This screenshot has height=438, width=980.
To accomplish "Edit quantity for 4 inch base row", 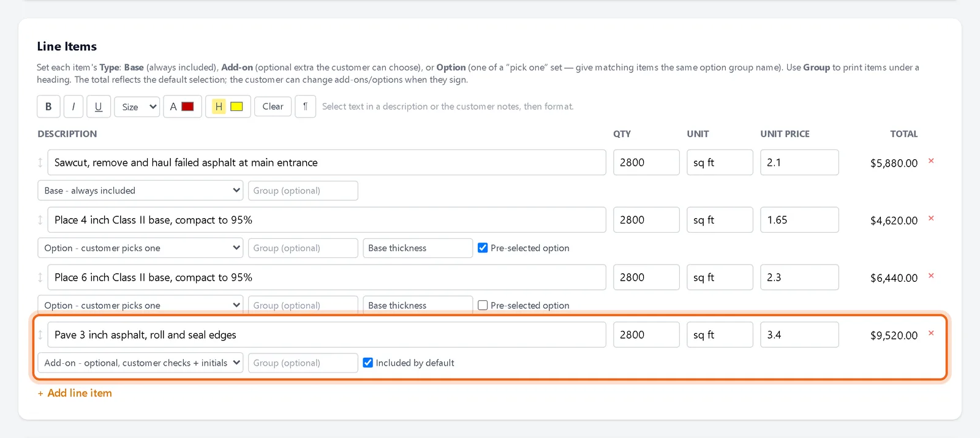I will click(646, 220).
